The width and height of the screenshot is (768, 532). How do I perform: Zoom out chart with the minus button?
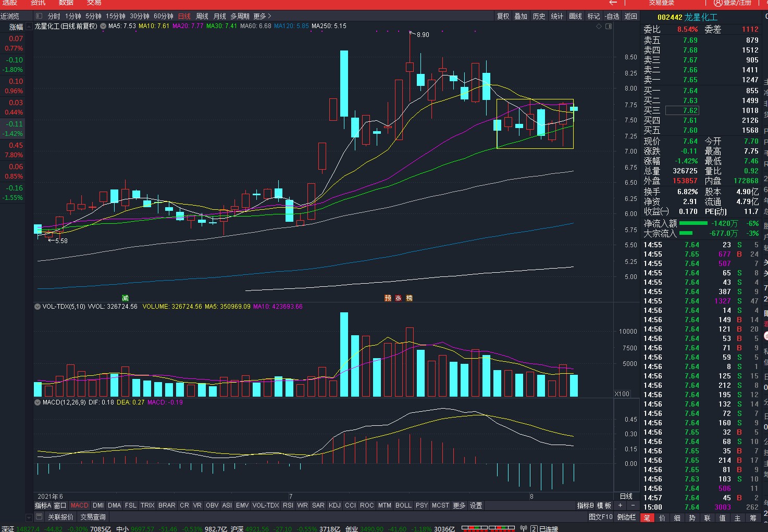click(633, 505)
